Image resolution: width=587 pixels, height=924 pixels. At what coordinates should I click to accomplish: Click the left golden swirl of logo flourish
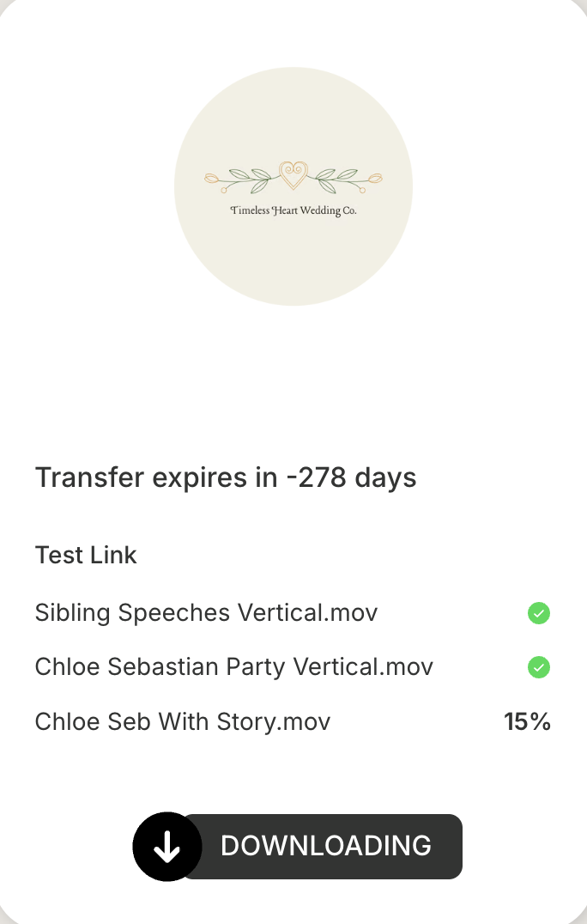[x=213, y=179]
